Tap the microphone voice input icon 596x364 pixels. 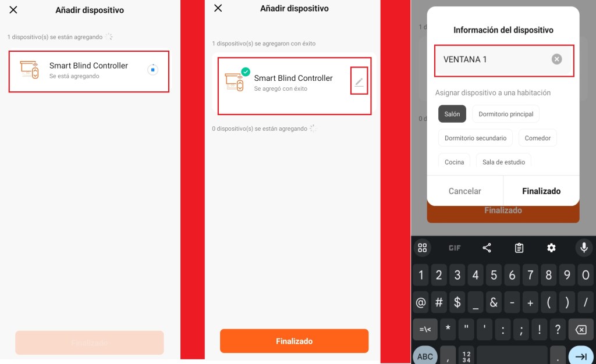point(584,248)
